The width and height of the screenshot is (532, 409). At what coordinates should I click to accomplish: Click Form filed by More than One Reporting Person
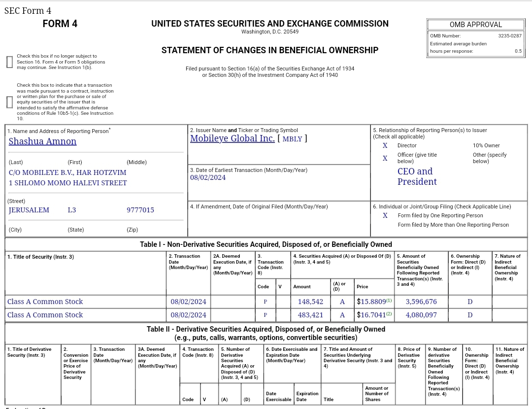coord(453,225)
